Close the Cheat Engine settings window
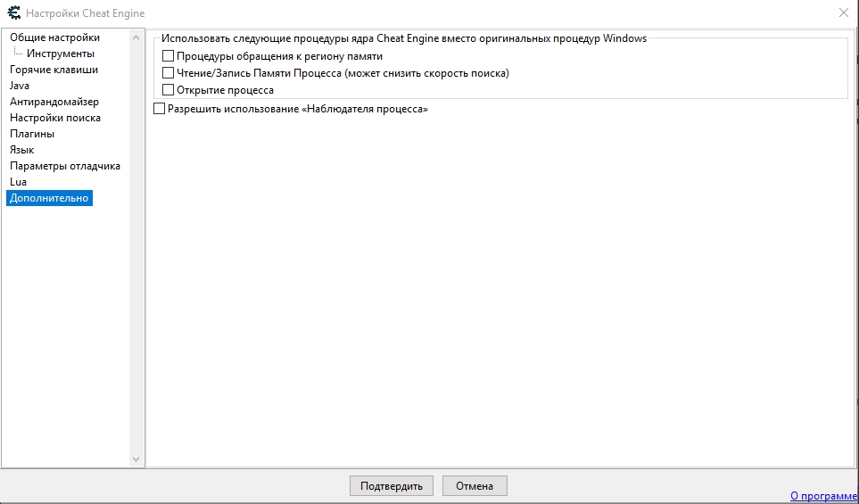The height and width of the screenshot is (504, 859). click(844, 12)
